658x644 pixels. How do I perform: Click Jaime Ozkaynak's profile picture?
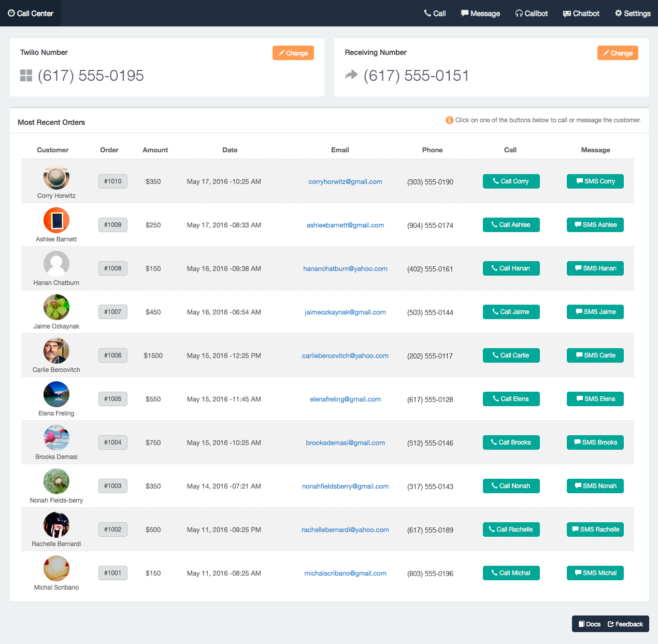tap(56, 307)
